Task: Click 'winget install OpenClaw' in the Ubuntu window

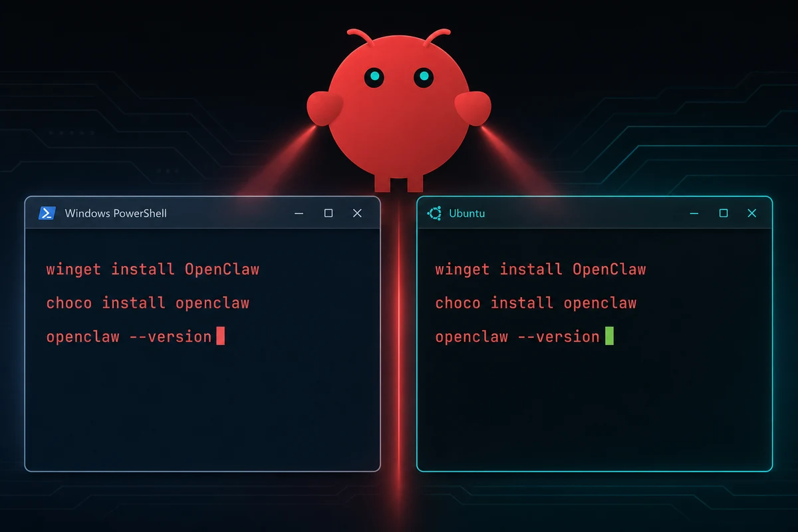Action: (x=541, y=269)
